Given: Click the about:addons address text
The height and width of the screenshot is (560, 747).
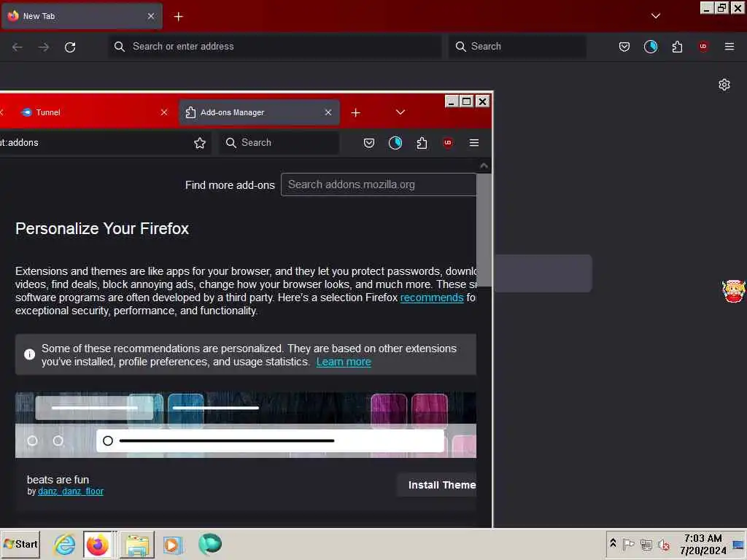Looking at the screenshot, I should [x=19, y=143].
